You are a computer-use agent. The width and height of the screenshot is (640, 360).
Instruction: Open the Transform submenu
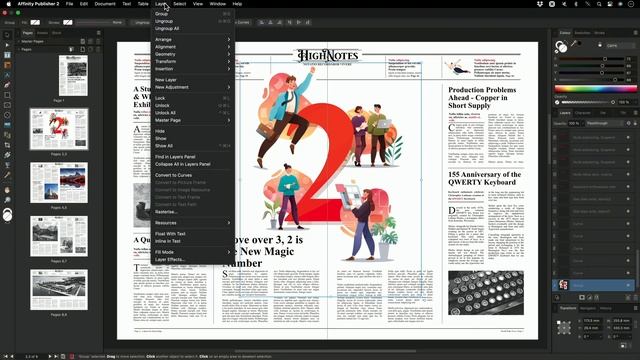[192, 62]
